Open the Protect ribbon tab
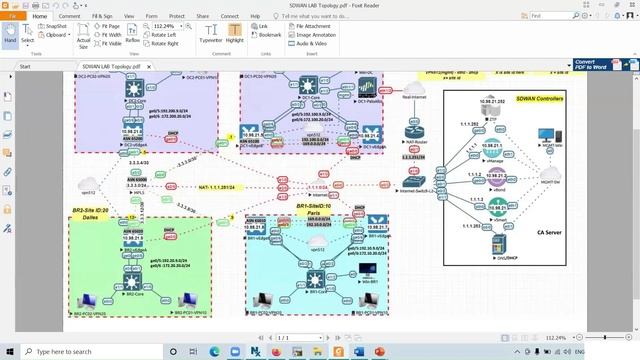 [177, 16]
